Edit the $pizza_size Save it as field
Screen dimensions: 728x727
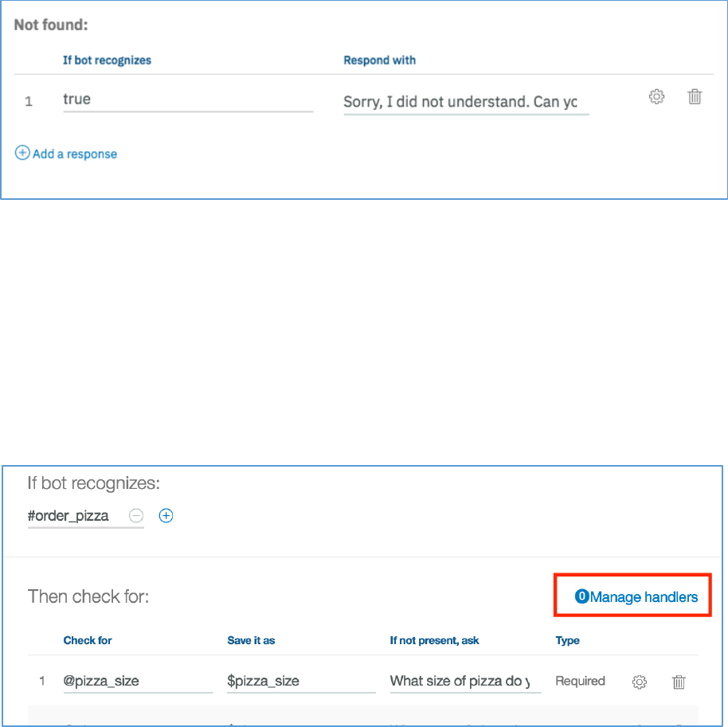300,682
